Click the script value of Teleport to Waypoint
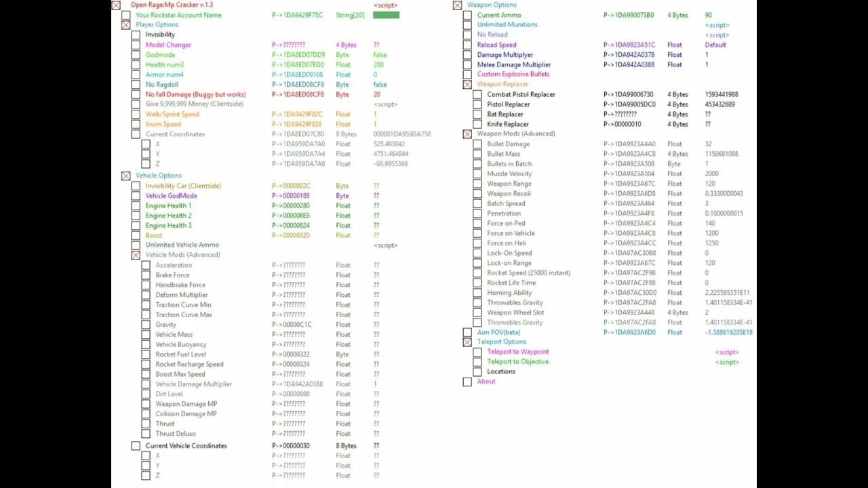This screenshot has width=868, height=488. click(727, 352)
